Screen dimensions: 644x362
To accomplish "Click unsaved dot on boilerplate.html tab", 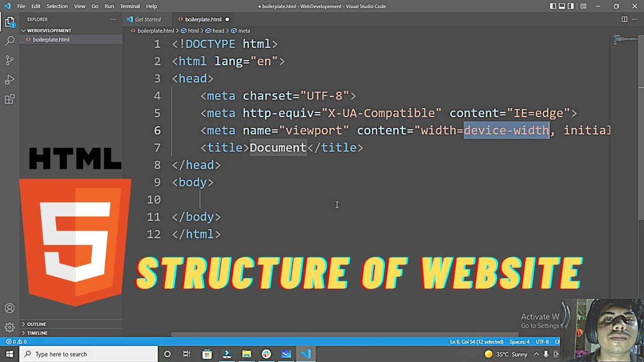I will click(x=227, y=19).
